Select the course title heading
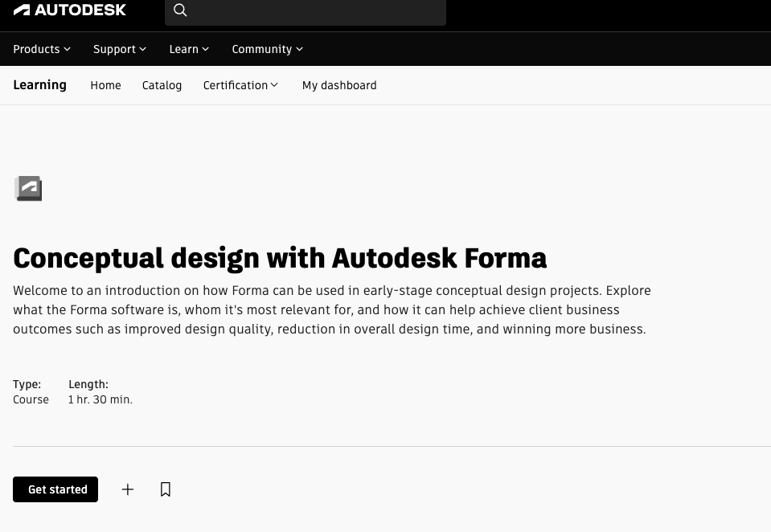 (x=280, y=258)
